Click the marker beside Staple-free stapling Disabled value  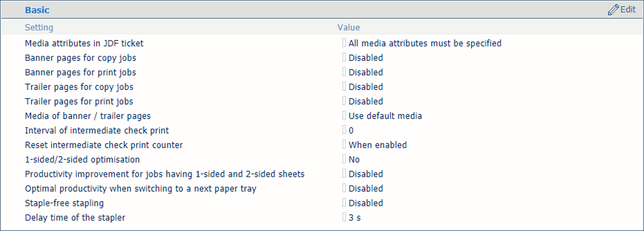coord(344,203)
